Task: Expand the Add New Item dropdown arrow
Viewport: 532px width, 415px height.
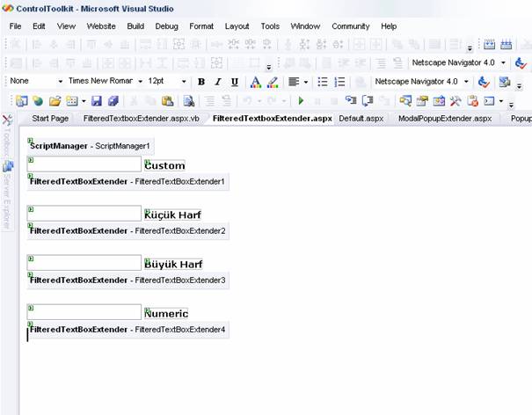Action: [84, 101]
